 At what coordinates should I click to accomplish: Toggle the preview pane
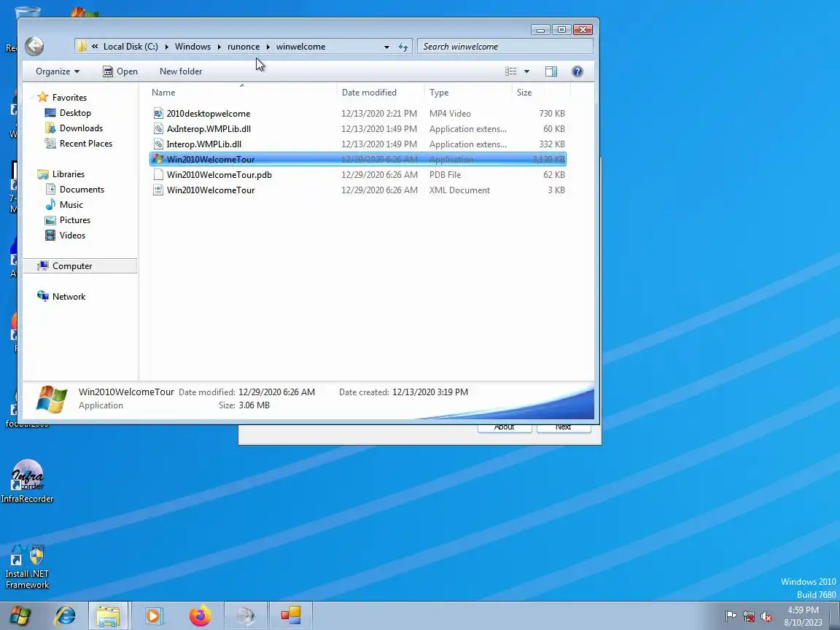pyautogui.click(x=551, y=71)
